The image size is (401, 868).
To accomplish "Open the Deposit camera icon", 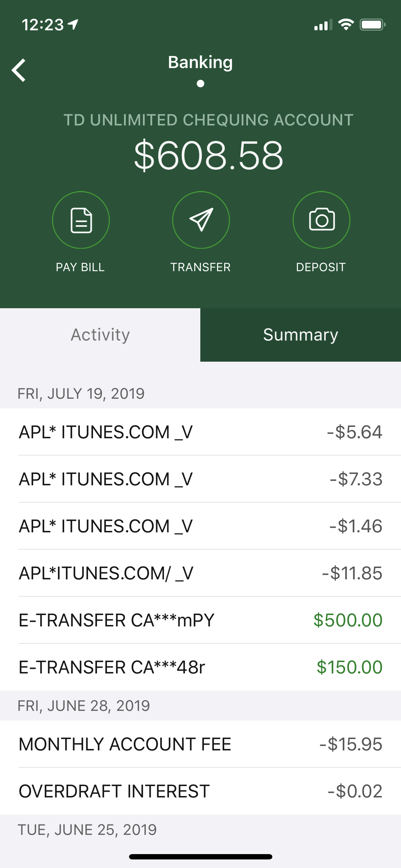I will tap(322, 220).
